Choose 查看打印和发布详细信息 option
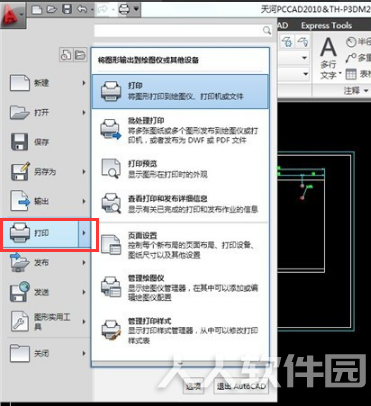The width and height of the screenshot is (371, 406). click(180, 204)
